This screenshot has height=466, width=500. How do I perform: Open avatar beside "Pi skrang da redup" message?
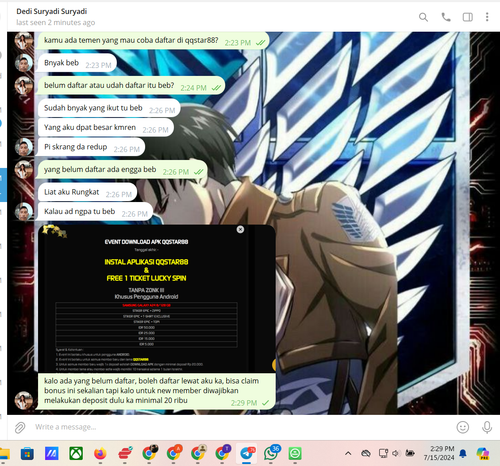tap(24, 147)
